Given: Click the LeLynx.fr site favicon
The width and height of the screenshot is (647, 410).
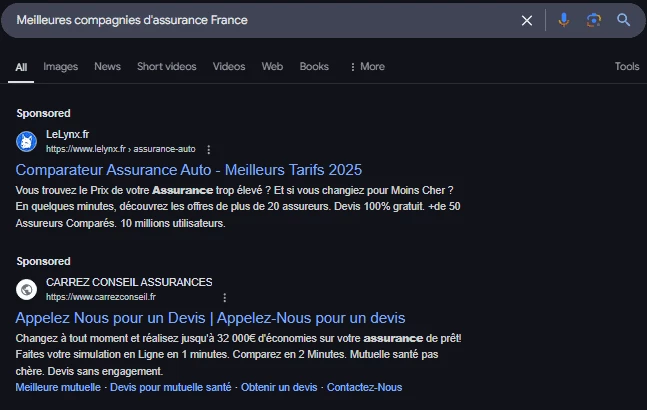Looking at the screenshot, I should (x=27, y=141).
